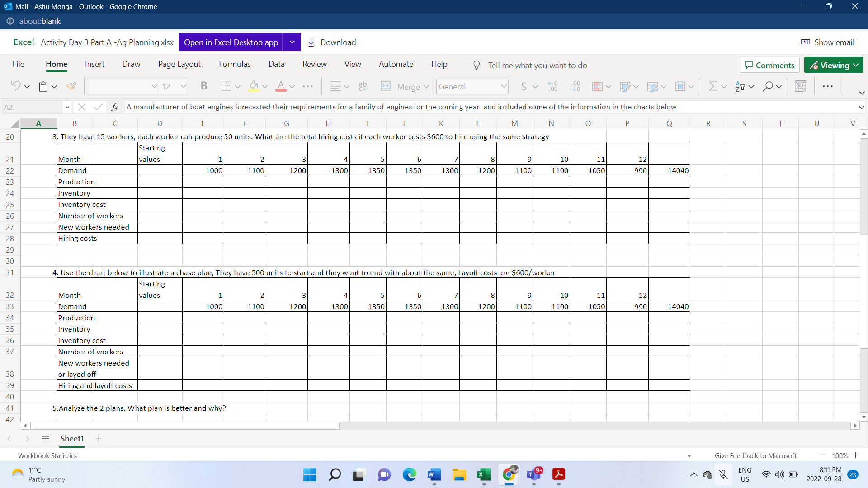
Task: Switch Viewing mode using its toggle button
Action: pyautogui.click(x=833, y=65)
